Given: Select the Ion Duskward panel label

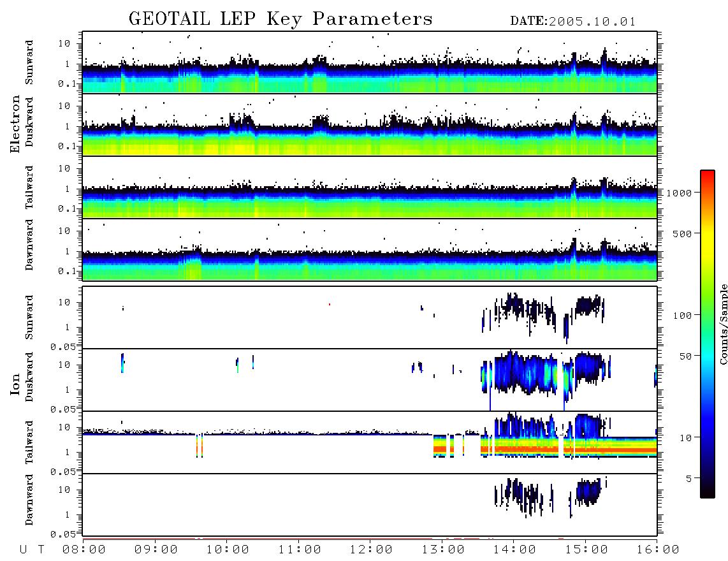Looking at the screenshot, I should (x=29, y=377).
